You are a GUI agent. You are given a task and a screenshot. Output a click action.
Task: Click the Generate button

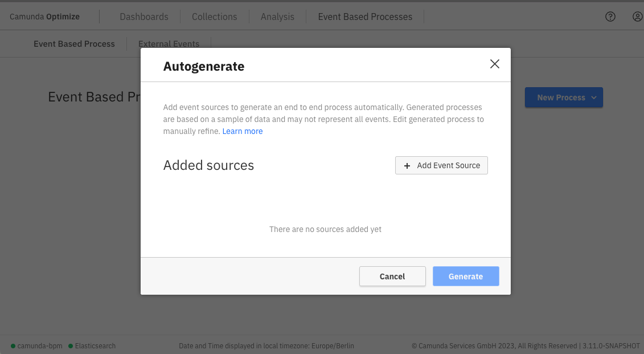(x=465, y=276)
